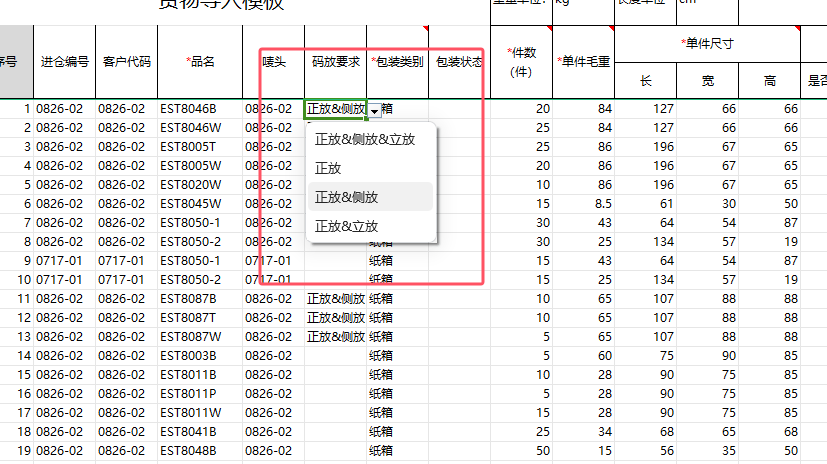The width and height of the screenshot is (827, 464).
Task: Select the cell EST8003B
Action: click(200, 356)
